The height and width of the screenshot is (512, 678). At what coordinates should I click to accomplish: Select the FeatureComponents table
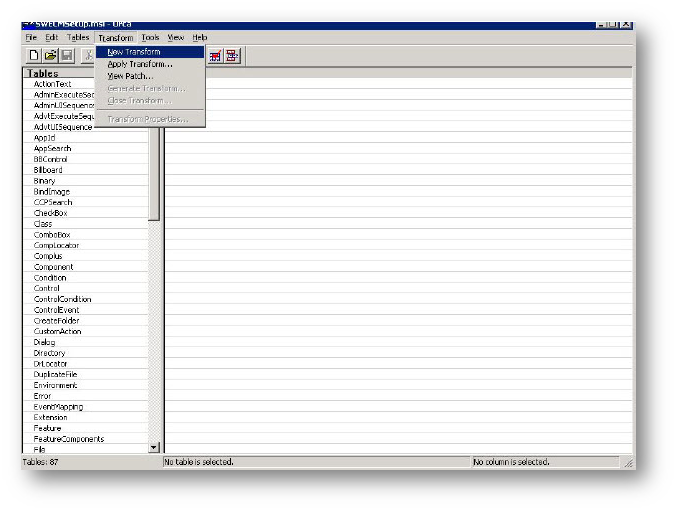pyautogui.click(x=68, y=439)
